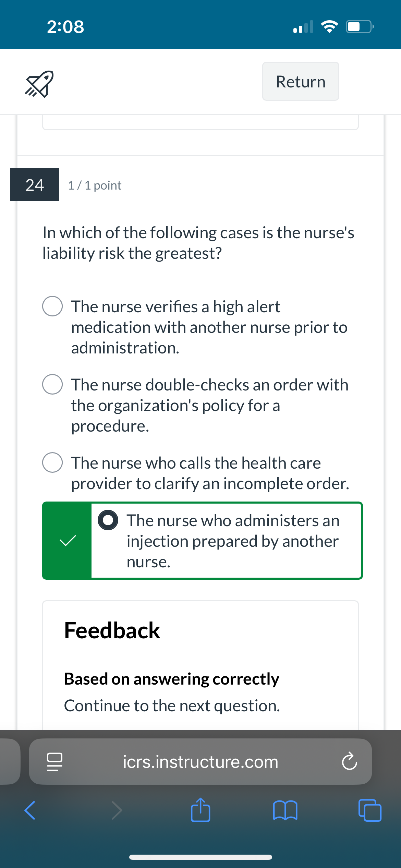Screen dimensions: 401x868
Task: Tap the icrs.instructure.com address bar
Action: (x=200, y=762)
